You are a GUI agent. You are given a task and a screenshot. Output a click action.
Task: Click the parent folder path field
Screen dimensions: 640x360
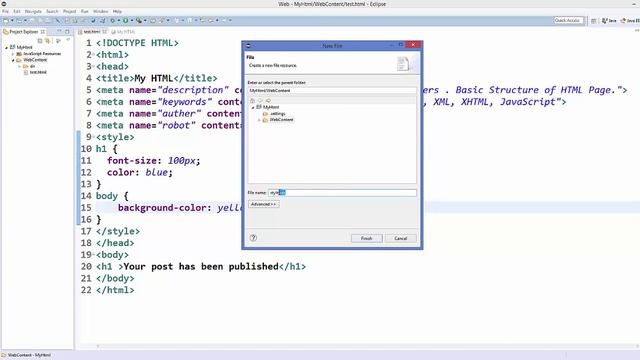tap(332, 91)
